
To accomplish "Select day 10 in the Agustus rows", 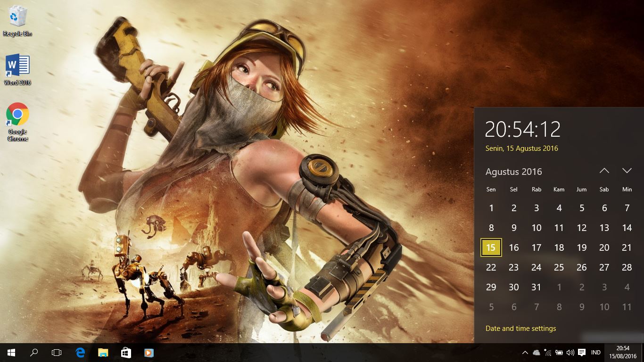I will [536, 228].
